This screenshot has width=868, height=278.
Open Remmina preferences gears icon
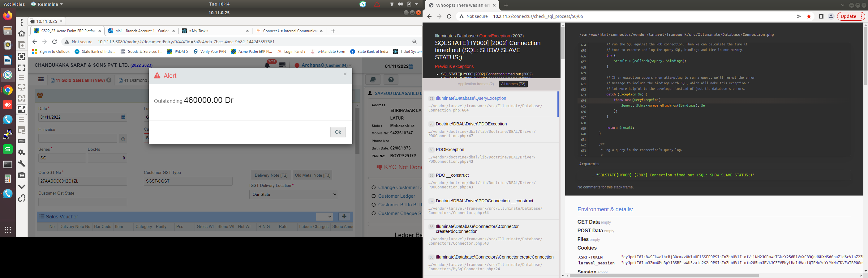click(x=22, y=153)
